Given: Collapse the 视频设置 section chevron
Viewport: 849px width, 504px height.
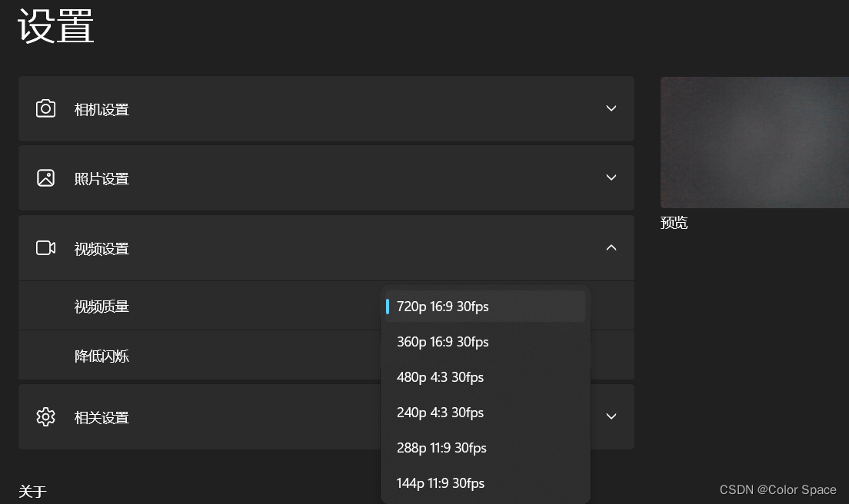Looking at the screenshot, I should click(611, 247).
